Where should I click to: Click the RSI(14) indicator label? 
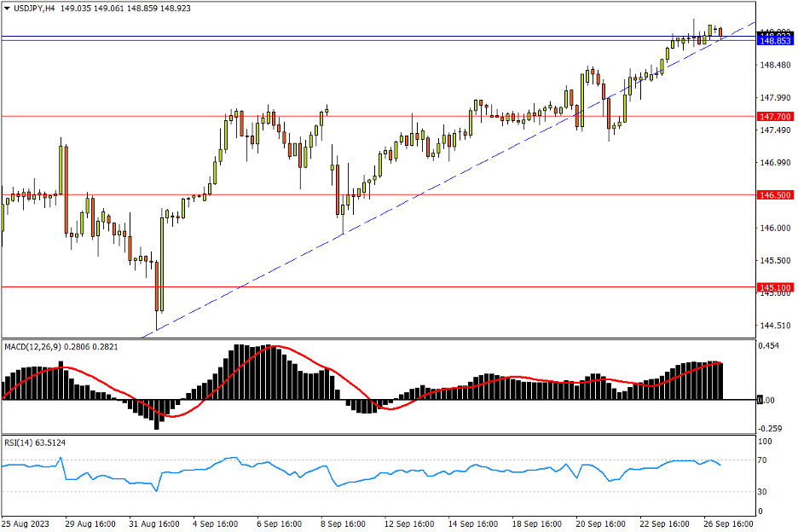[x=20, y=442]
